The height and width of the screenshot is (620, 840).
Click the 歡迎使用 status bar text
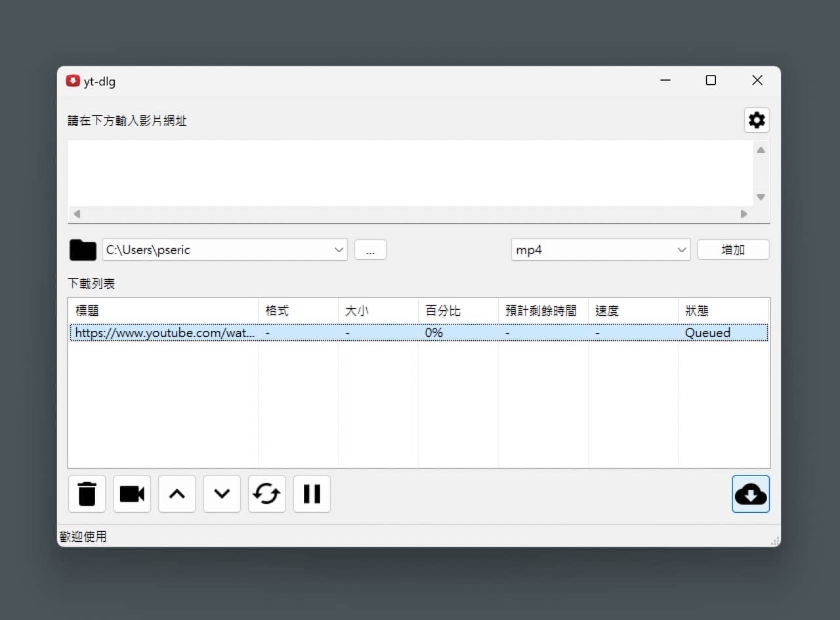[x=83, y=537]
